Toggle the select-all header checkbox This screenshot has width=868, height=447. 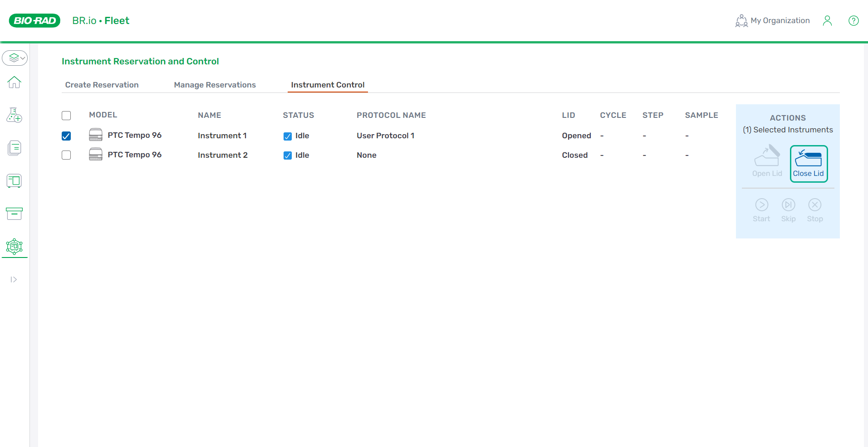[x=66, y=116]
